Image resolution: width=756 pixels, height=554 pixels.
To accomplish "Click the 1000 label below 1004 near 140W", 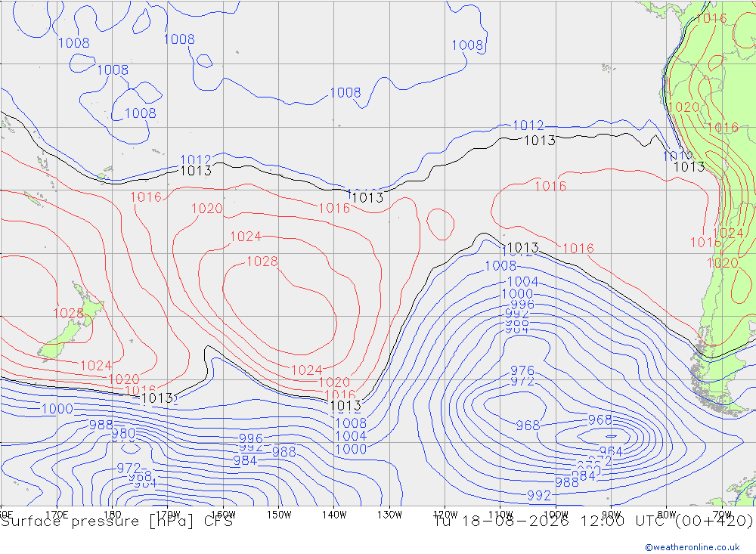I will [x=351, y=450].
